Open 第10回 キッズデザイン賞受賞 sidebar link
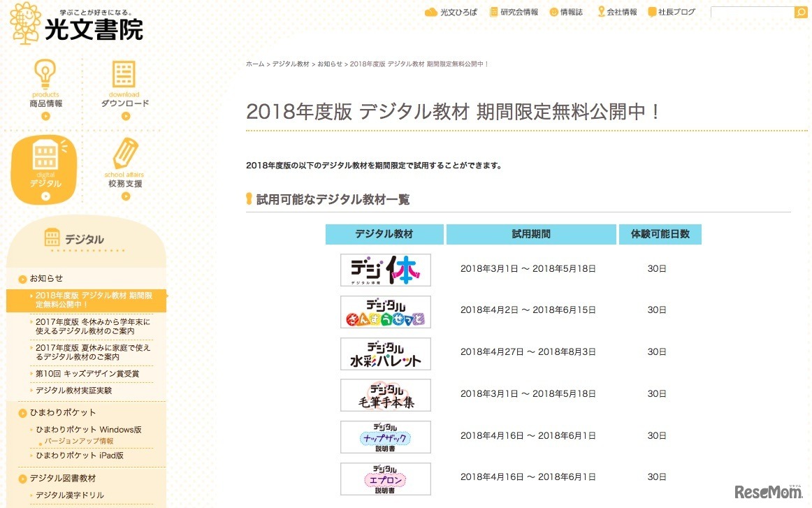 pos(87,374)
